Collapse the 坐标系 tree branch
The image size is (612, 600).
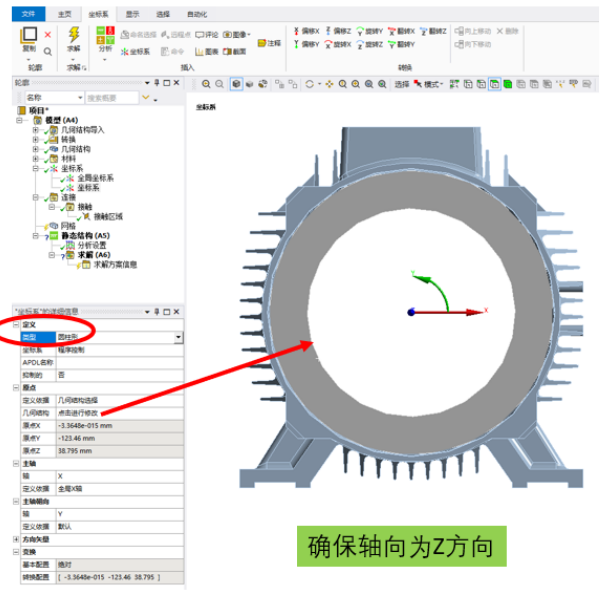(36, 169)
